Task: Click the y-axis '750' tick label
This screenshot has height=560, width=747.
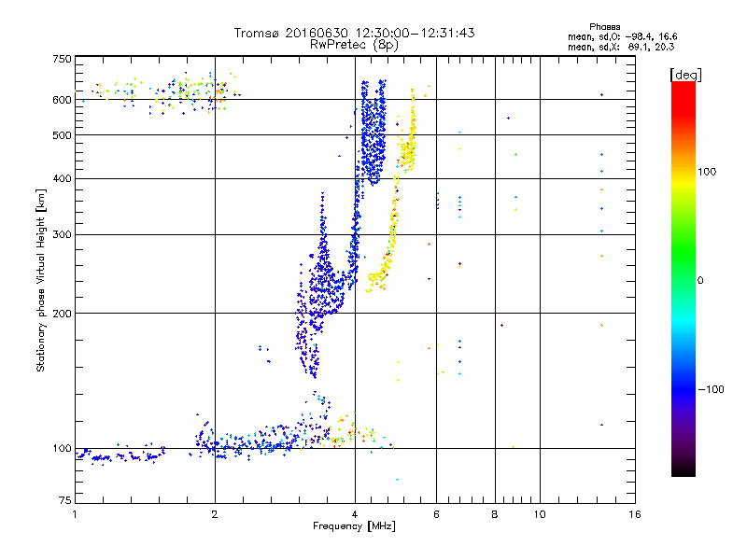Action: coord(62,59)
